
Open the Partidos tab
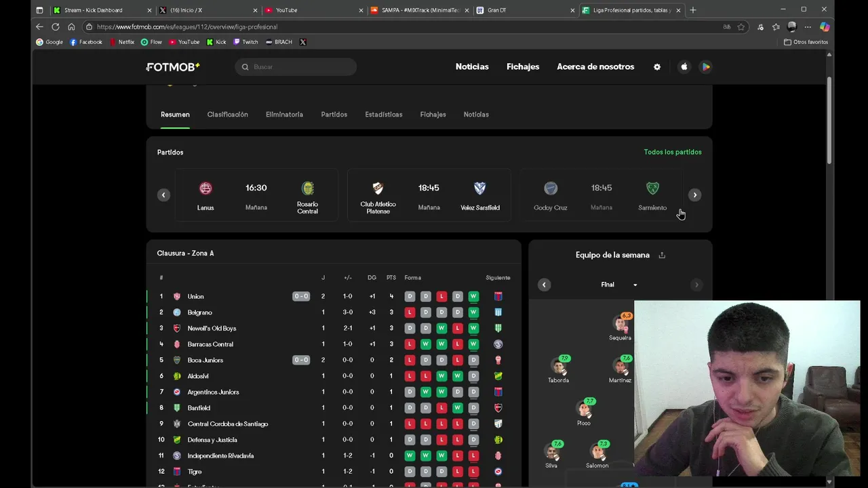click(334, 115)
